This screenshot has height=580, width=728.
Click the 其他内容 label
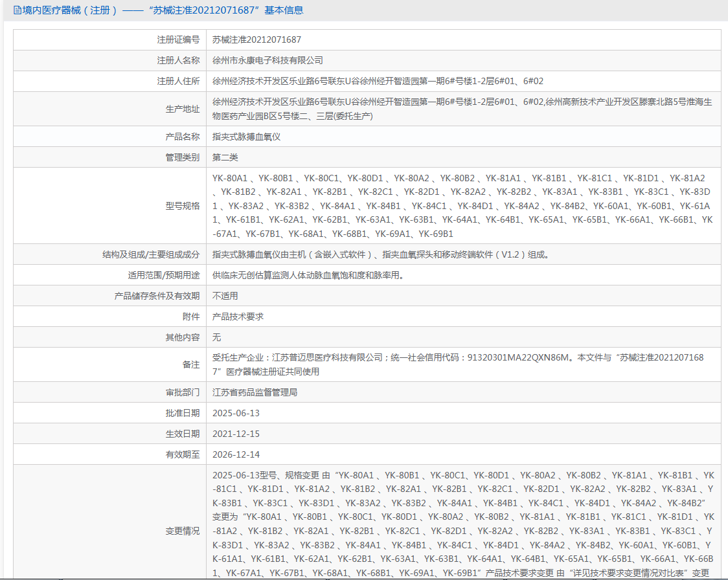coord(183,337)
